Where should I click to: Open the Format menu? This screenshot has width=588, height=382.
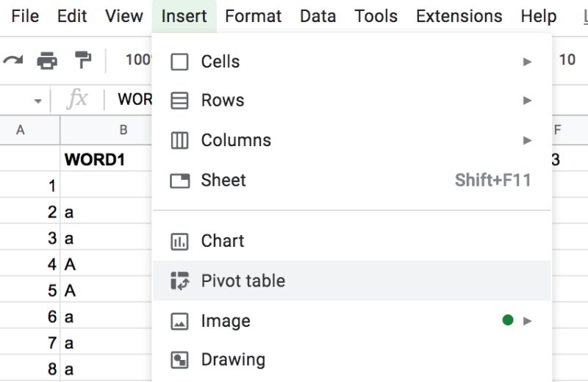[253, 16]
